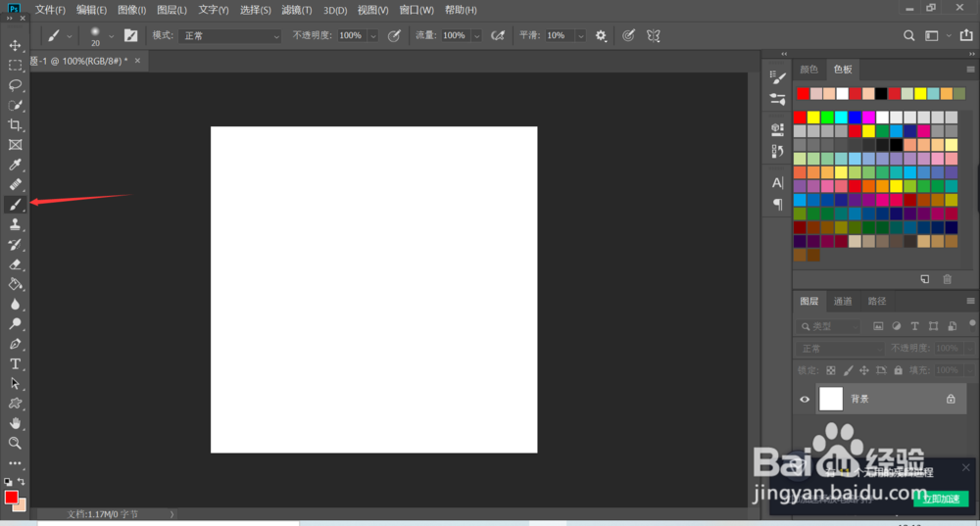Select the Crop tool

pyautogui.click(x=15, y=125)
